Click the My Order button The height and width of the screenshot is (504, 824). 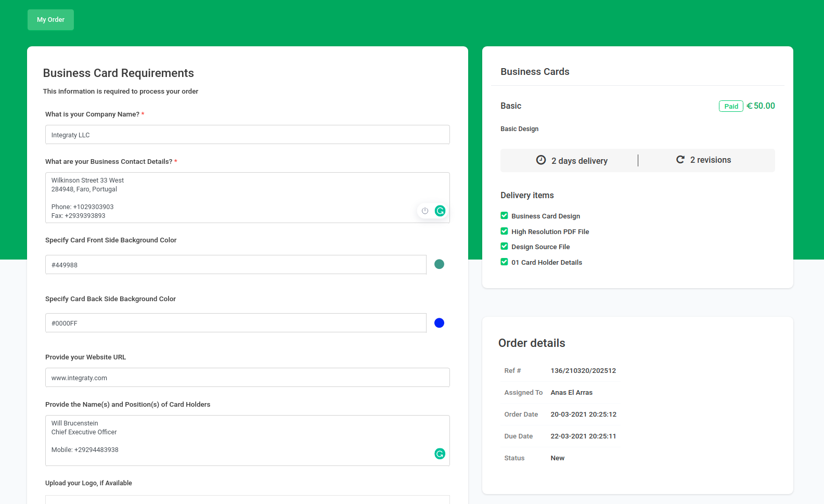(50, 20)
